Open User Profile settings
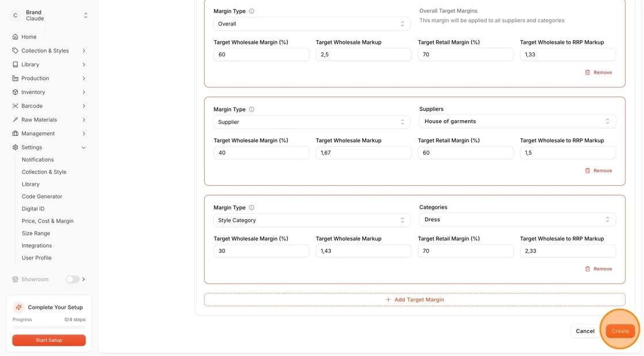 point(37,258)
